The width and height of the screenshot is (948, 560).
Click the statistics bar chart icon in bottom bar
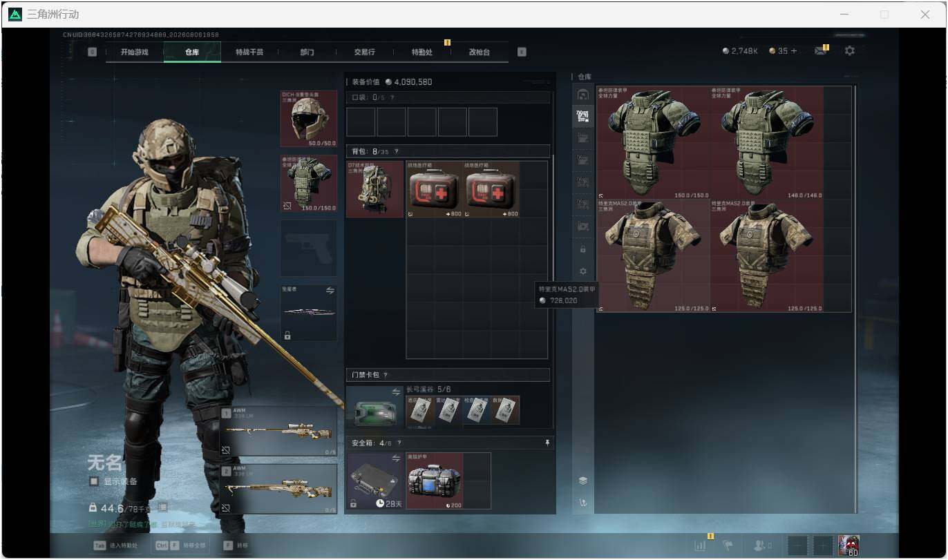pyautogui.click(x=700, y=545)
